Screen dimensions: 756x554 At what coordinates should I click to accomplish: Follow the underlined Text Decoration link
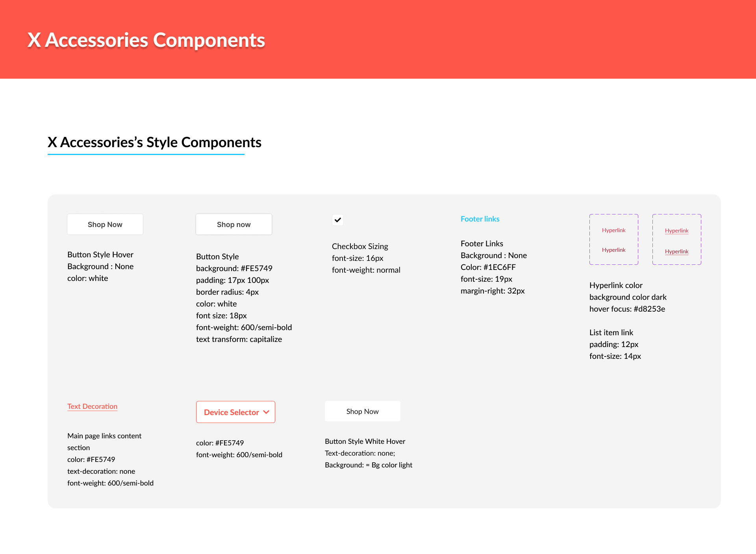coord(93,406)
